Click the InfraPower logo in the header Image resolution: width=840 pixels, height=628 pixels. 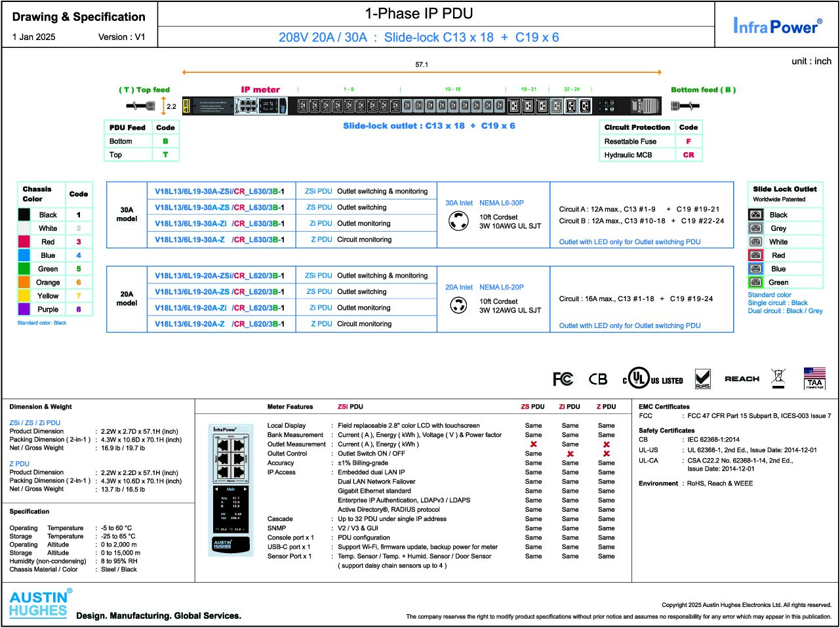click(x=777, y=26)
